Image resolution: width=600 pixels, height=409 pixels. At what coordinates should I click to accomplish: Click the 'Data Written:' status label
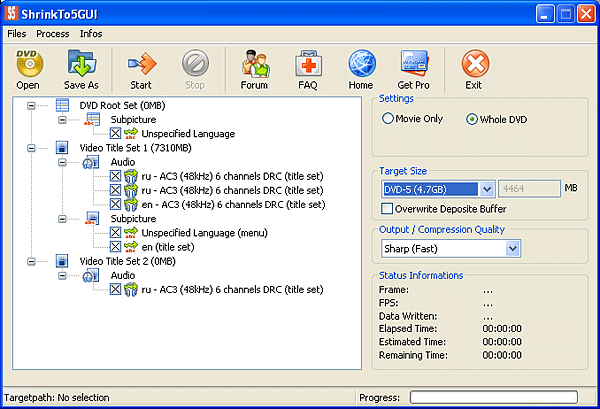pyautogui.click(x=408, y=316)
